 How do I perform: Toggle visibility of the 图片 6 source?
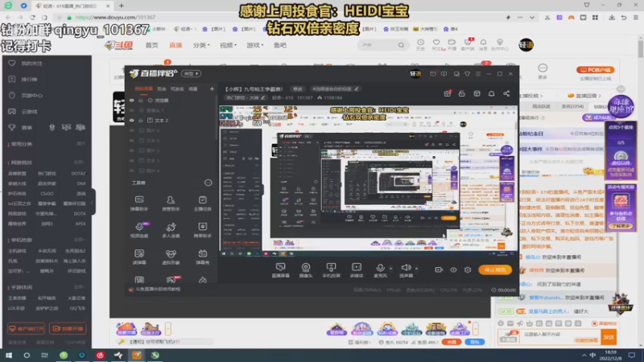pyautogui.click(x=132, y=130)
